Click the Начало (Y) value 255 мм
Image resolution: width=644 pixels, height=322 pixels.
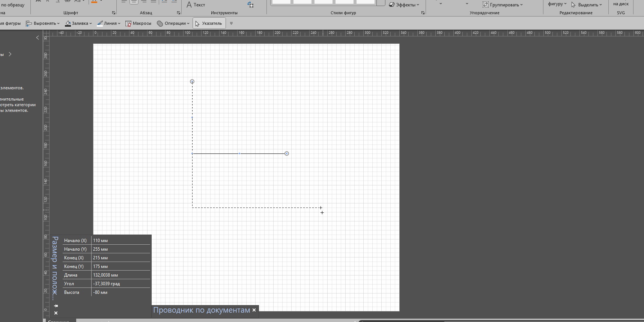[x=121, y=249]
